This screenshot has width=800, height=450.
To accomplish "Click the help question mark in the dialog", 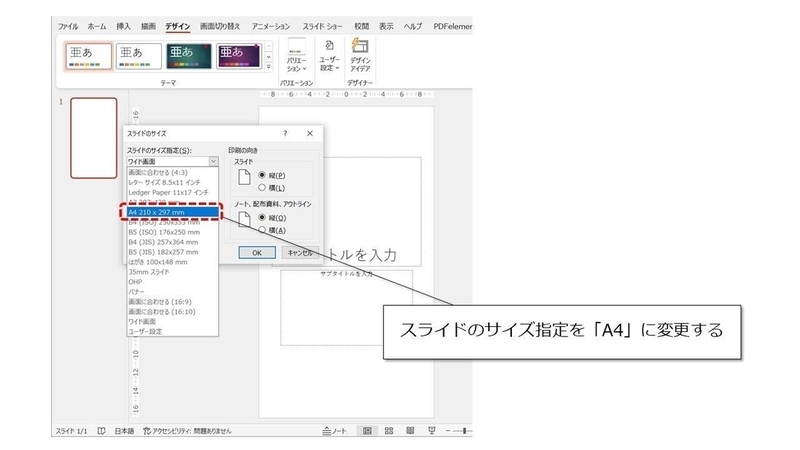I will [285, 133].
